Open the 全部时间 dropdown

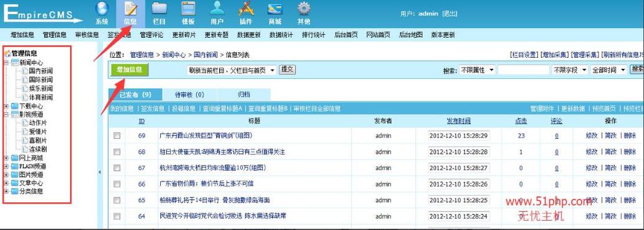pyautogui.click(x=608, y=70)
